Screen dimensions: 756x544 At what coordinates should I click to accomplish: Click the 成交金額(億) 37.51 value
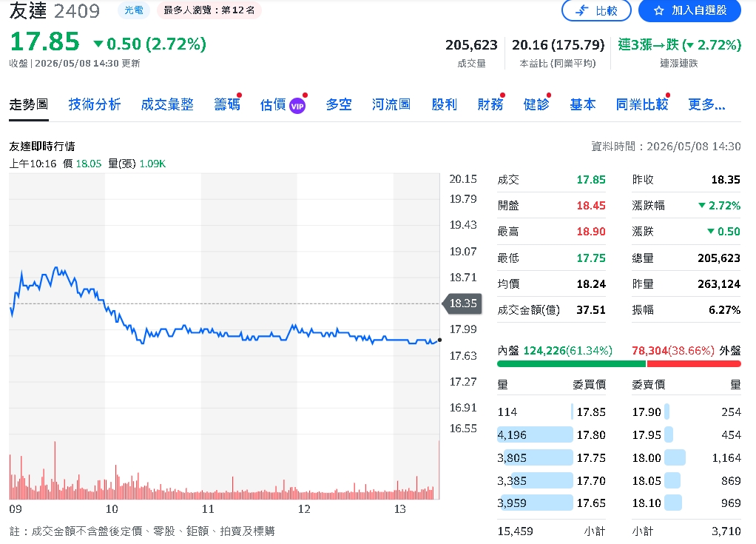[x=591, y=309]
